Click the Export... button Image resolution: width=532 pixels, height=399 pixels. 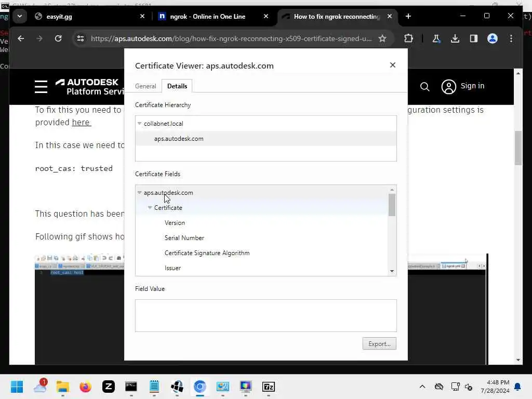coord(379,344)
